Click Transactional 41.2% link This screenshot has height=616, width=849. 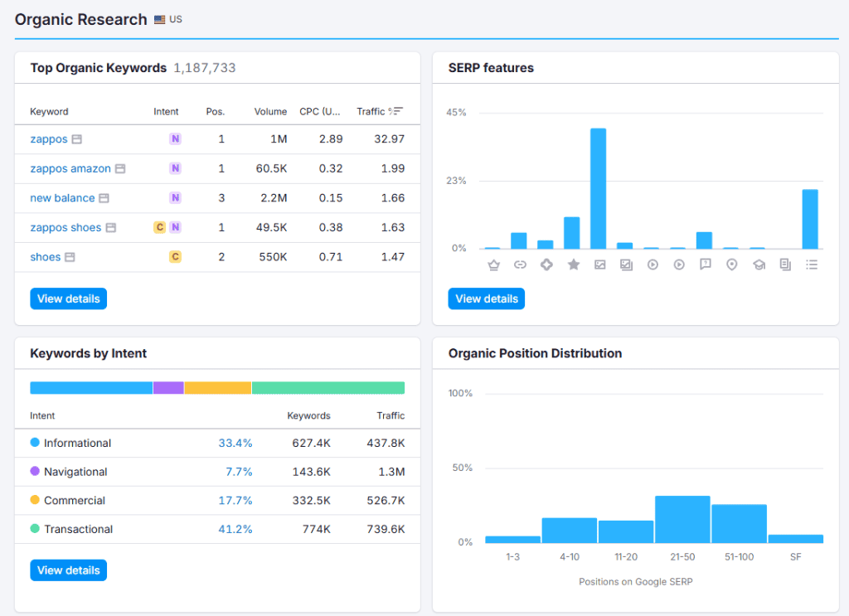pos(235,529)
